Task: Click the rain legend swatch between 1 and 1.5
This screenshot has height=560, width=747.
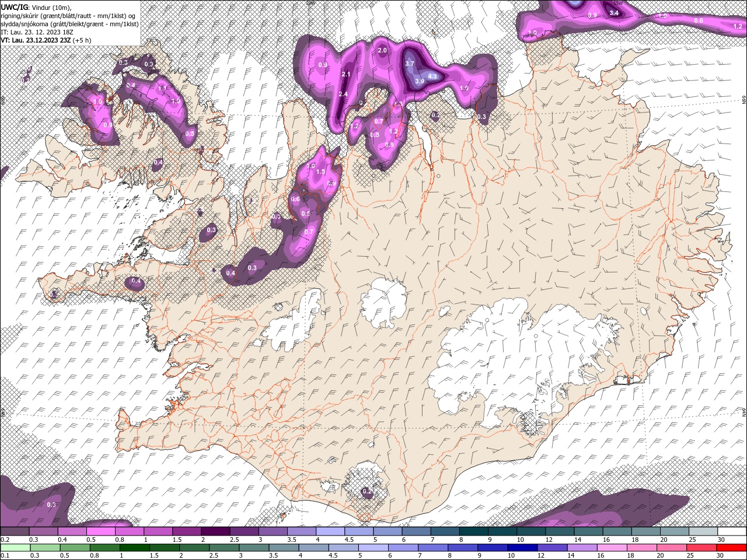Action: coord(135,547)
